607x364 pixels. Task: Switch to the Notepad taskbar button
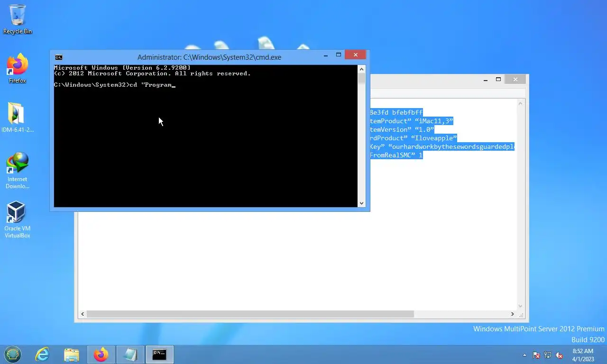130,355
